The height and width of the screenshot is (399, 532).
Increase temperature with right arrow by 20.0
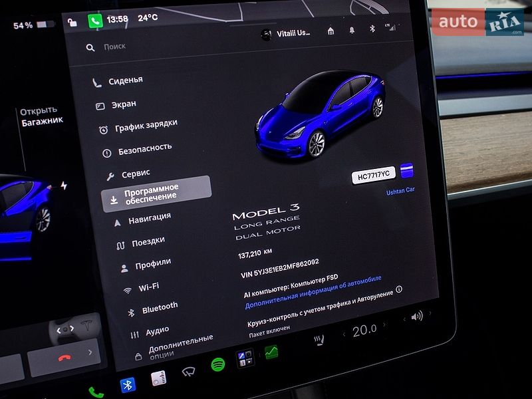[x=384, y=325]
